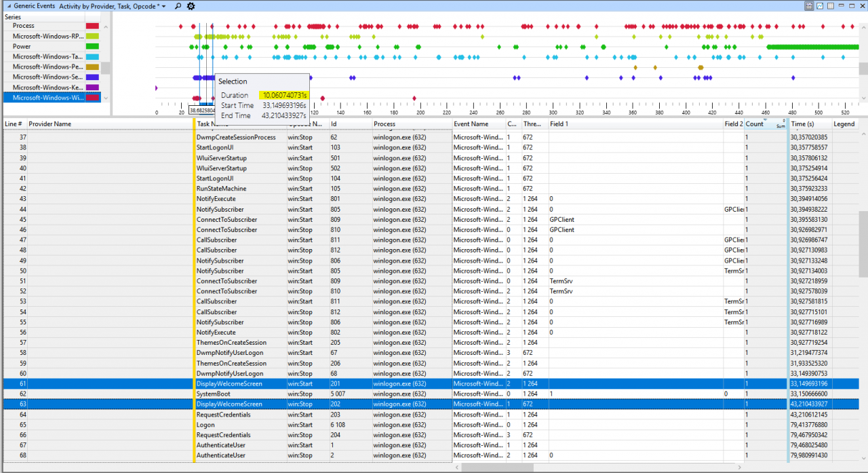
Task: Click the Legend column header
Action: click(844, 124)
